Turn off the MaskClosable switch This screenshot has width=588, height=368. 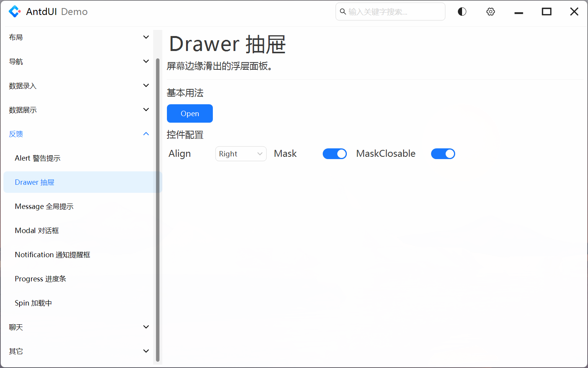pyautogui.click(x=443, y=153)
